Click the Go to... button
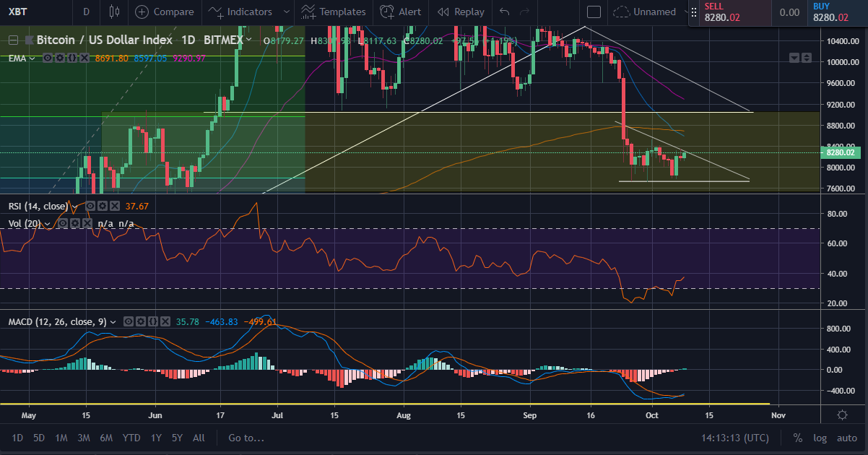Screen dimensions: 868x455 pos(246,438)
